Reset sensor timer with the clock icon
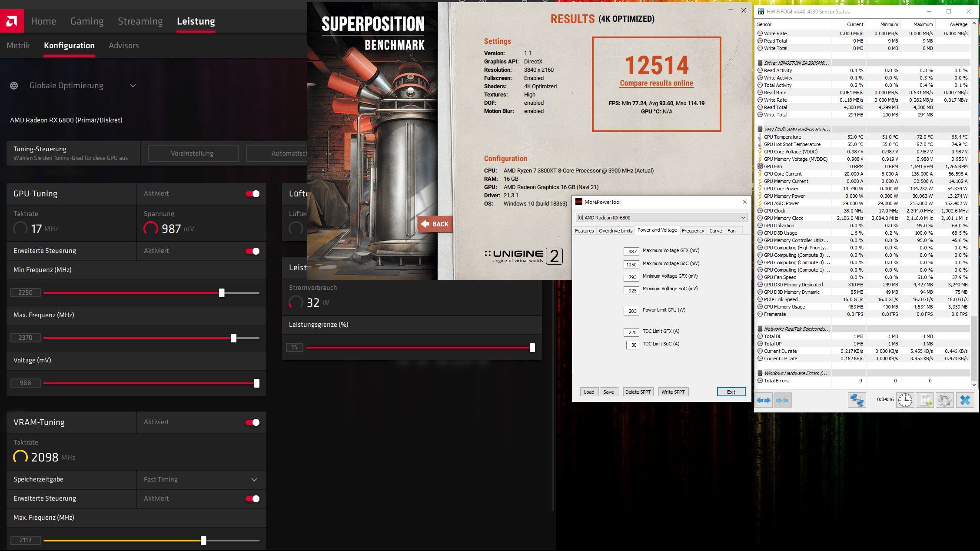 coord(905,400)
